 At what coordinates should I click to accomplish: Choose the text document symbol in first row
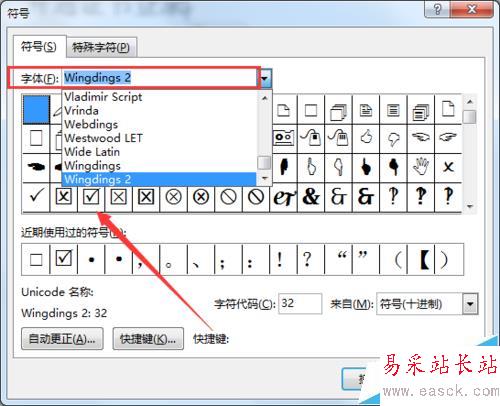[x=366, y=110]
